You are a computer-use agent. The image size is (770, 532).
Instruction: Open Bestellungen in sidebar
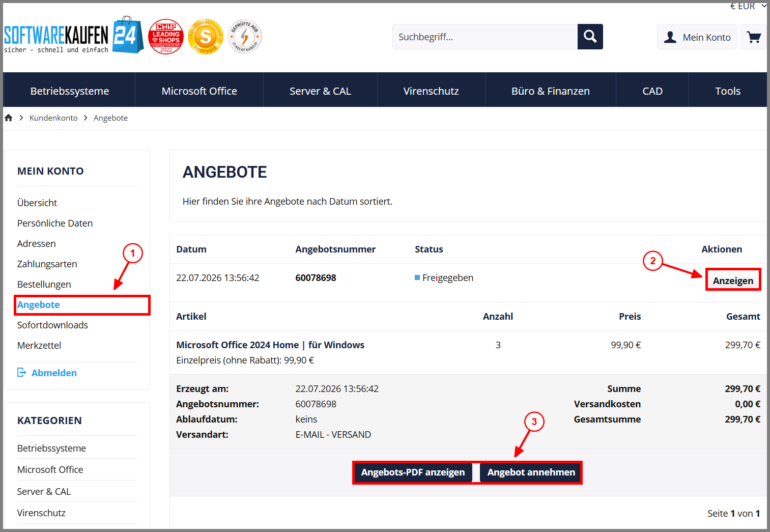click(x=44, y=284)
